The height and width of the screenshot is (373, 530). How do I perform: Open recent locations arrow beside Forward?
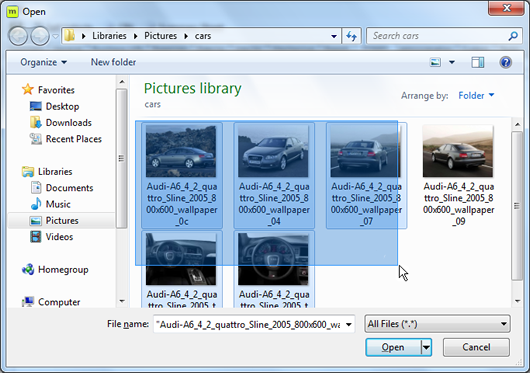pos(55,36)
